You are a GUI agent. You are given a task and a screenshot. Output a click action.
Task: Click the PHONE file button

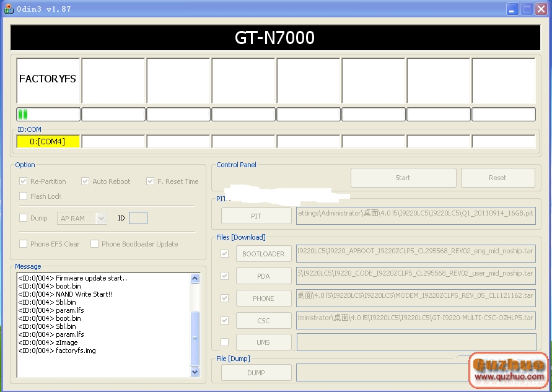click(264, 298)
